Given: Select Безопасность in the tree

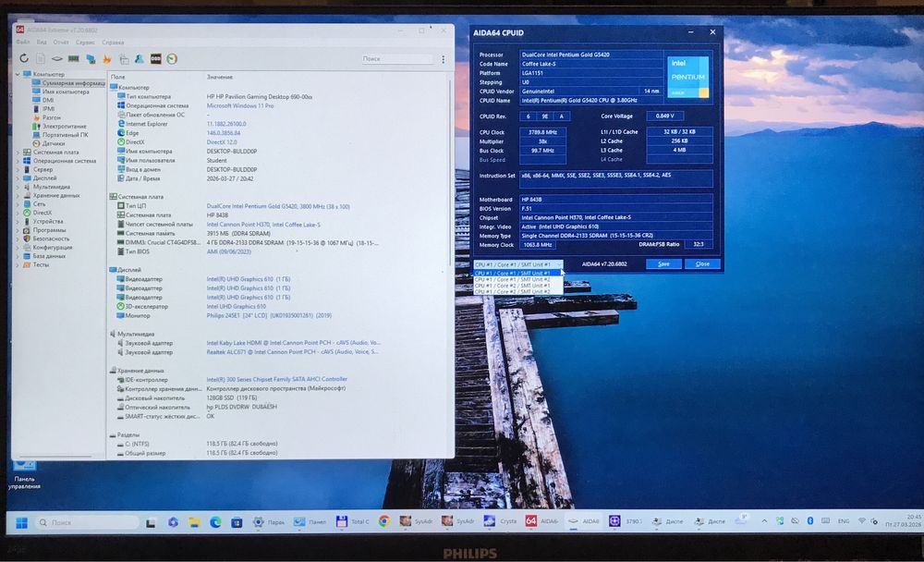Looking at the screenshot, I should click(x=51, y=238).
